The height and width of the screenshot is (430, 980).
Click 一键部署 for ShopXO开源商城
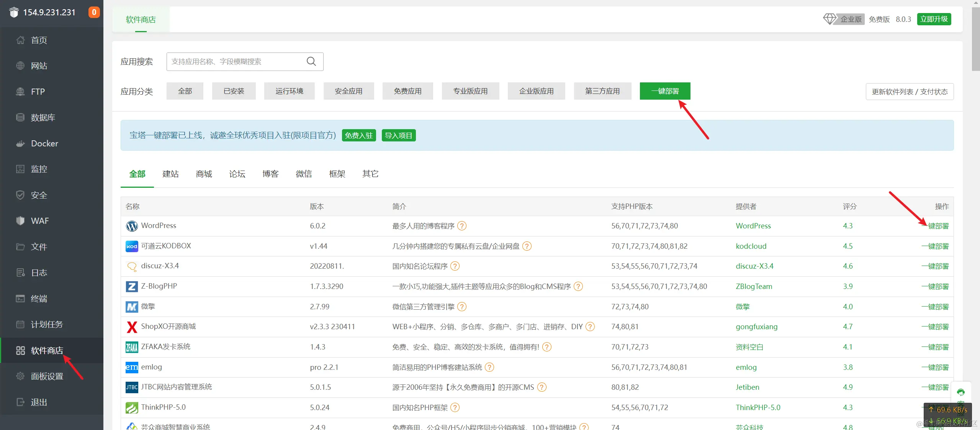(935, 327)
